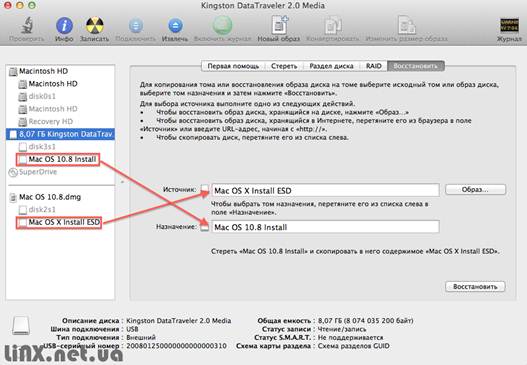Click the Restore (Восстановить) button at bottom right
The width and height of the screenshot is (527, 365).
click(x=475, y=287)
